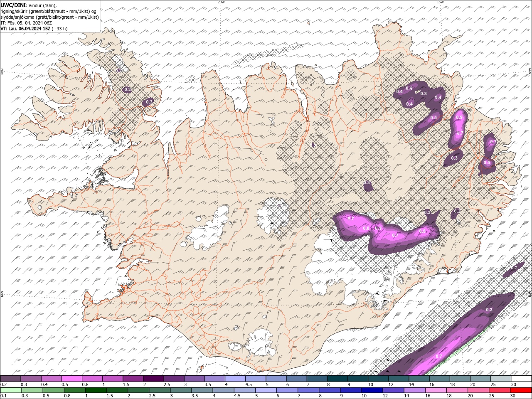
Task: Select the bright red 30 lower legend swatch
Action: (521, 390)
